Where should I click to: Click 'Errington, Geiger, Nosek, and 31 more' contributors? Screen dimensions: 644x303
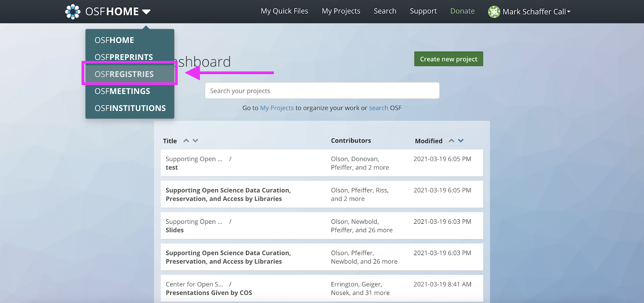tap(360, 289)
